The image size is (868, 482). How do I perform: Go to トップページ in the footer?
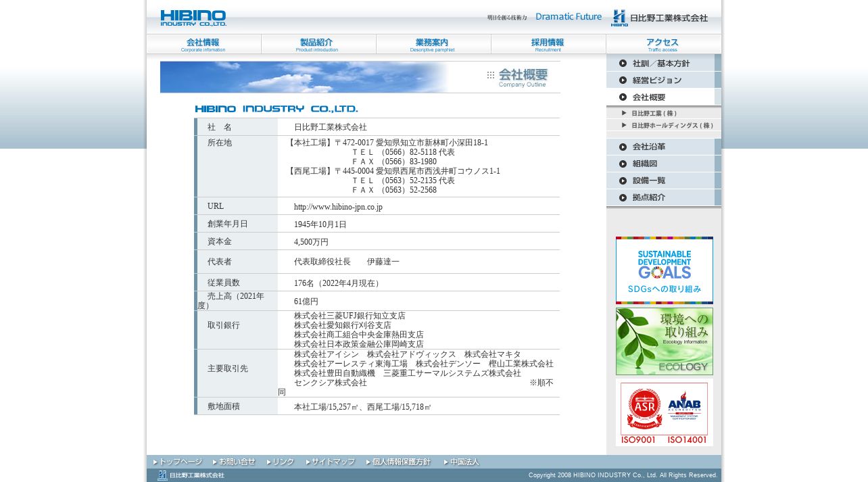178,462
